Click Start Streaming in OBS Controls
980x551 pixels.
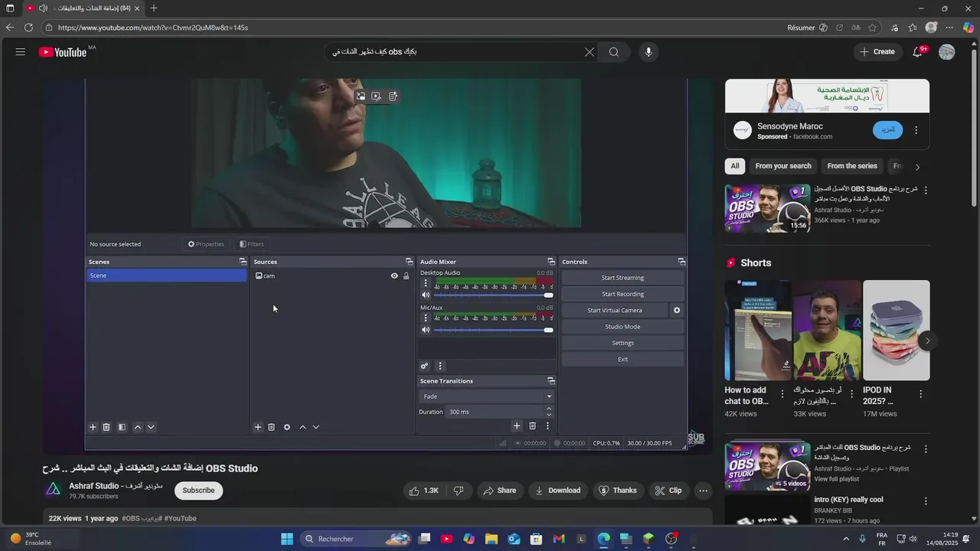pos(622,278)
